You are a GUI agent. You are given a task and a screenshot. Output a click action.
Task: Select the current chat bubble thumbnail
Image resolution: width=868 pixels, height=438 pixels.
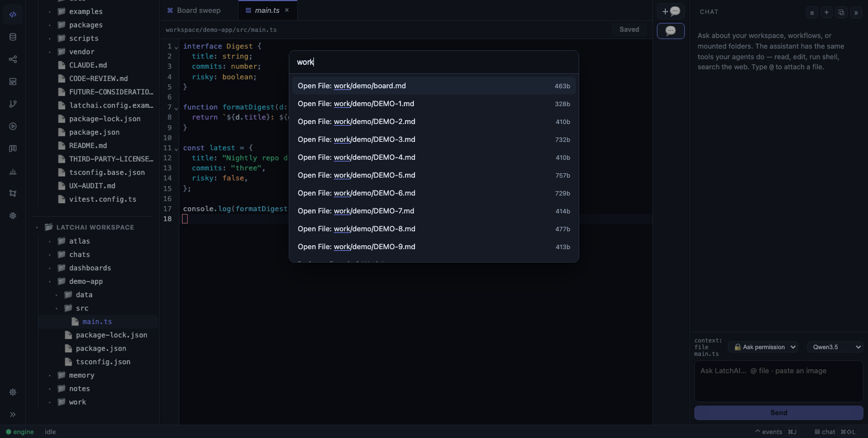671,31
